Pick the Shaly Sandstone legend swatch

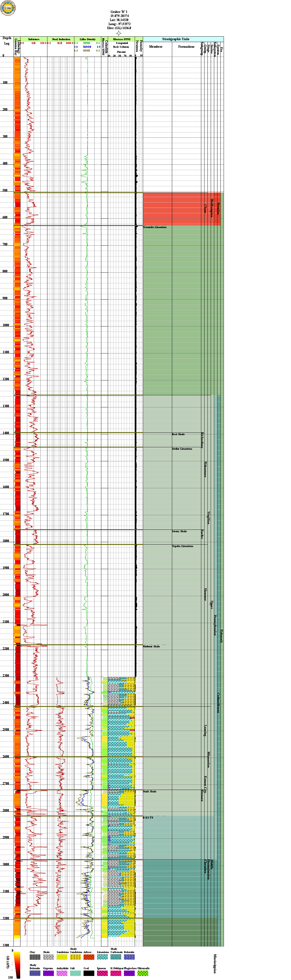point(75,957)
